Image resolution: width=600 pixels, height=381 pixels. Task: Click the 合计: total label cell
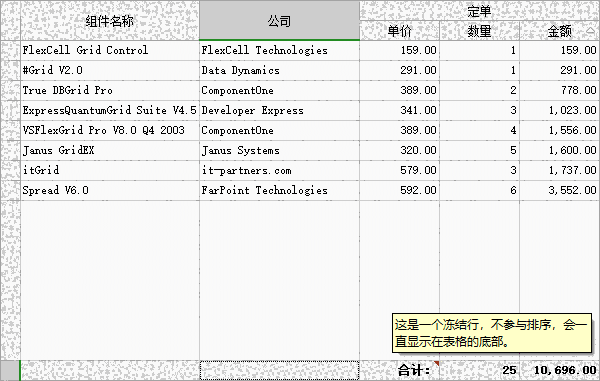tap(399, 370)
